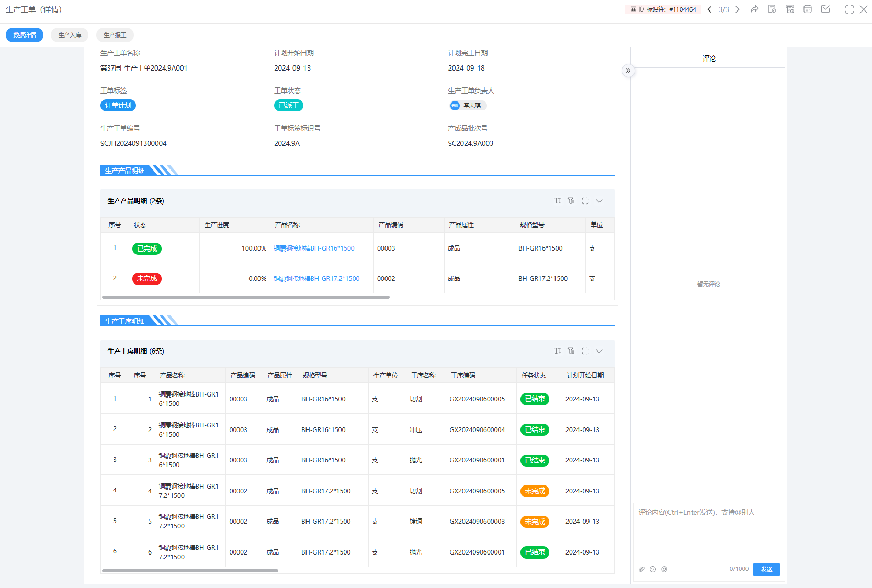Click the 生产产品明细 horizontal scrollbar
The width and height of the screenshot is (872, 588).
coord(246,297)
